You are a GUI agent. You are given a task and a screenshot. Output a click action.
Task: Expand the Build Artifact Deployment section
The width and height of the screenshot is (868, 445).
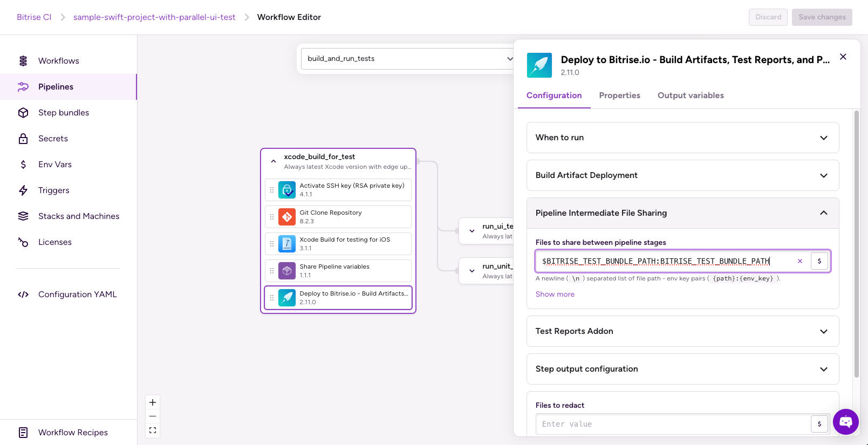click(682, 175)
